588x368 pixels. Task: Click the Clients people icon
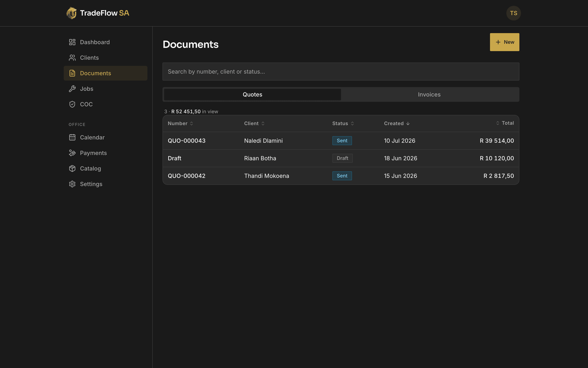click(72, 58)
